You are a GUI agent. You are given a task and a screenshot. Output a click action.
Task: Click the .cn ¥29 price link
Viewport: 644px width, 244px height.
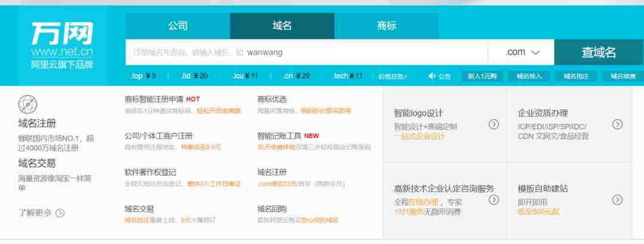(x=296, y=76)
